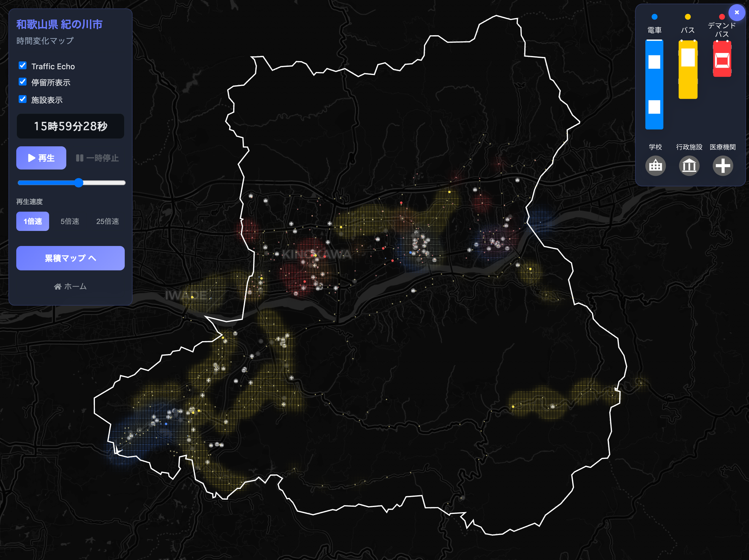Click the blue train vehicle icon
The height and width of the screenshot is (560, 749).
click(x=654, y=85)
